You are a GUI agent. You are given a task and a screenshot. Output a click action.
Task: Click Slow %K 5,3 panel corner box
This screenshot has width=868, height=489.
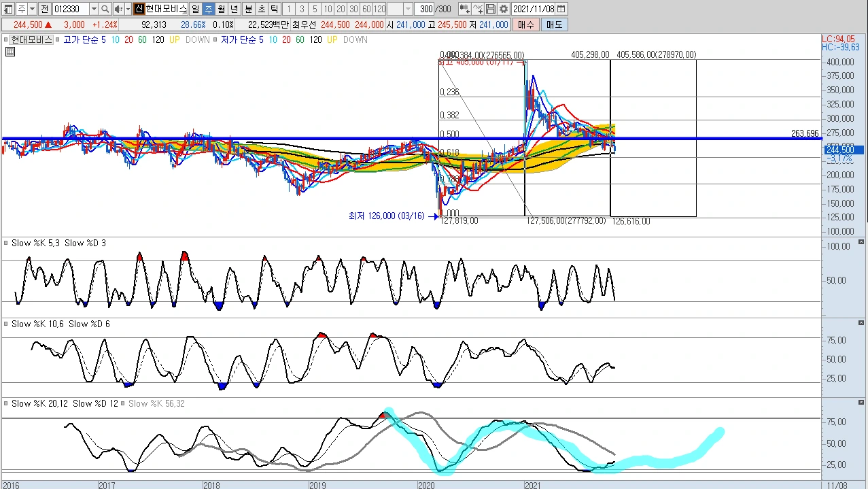click(x=861, y=241)
